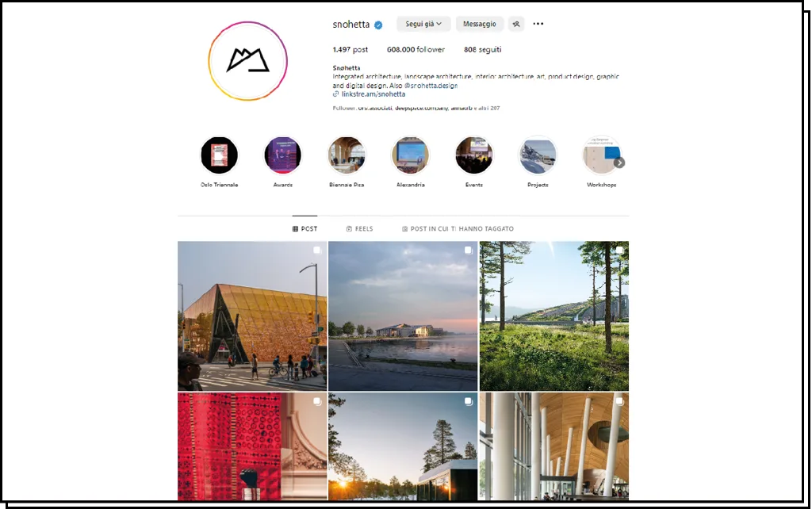Open the @snohetta.design mention link
The width and height of the screenshot is (812, 509).
[431, 86]
